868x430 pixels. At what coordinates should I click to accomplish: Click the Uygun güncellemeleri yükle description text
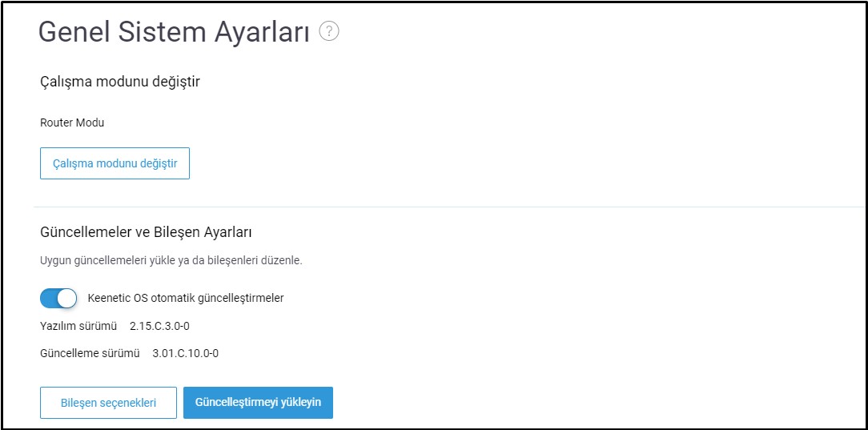pyautogui.click(x=171, y=261)
